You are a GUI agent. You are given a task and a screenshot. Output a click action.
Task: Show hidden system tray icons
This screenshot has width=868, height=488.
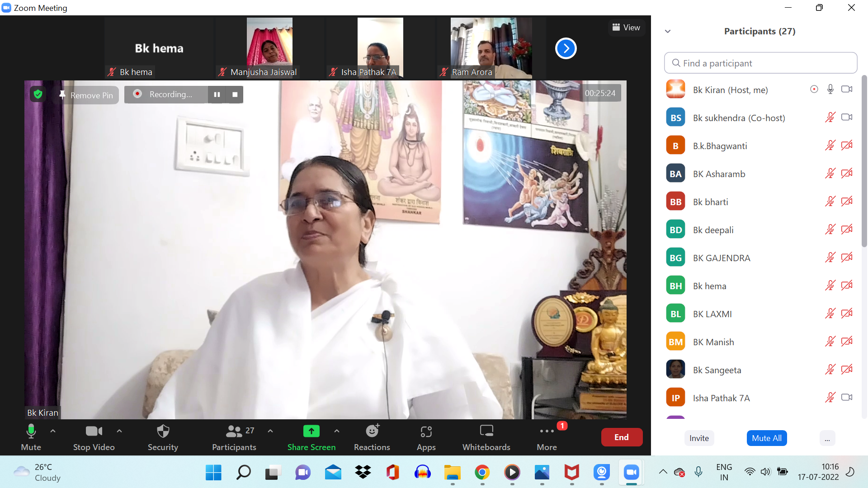[663, 472]
